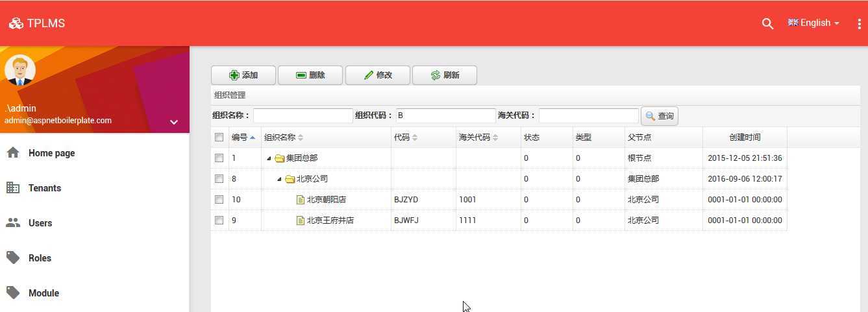This screenshot has height=312, width=868.
Task: Click the 2016-09-06 12:00:17 date cell
Action: (x=745, y=179)
